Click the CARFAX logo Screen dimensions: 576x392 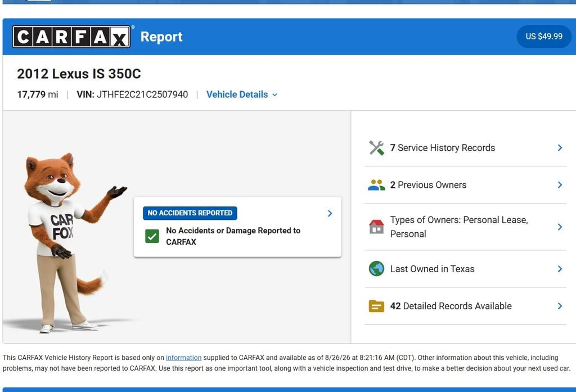pyautogui.click(x=71, y=37)
